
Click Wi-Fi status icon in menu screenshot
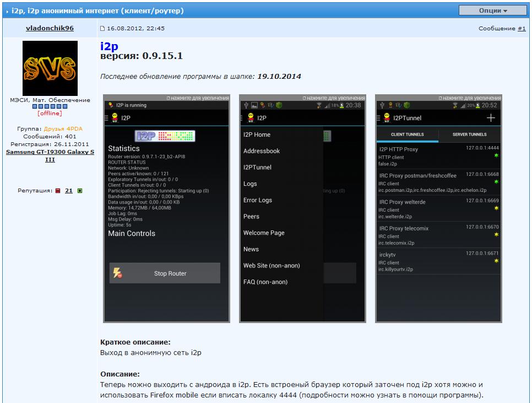[319, 105]
